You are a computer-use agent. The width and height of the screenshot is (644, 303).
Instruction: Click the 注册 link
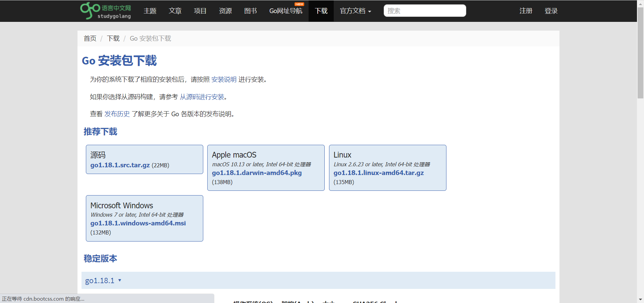pyautogui.click(x=526, y=11)
